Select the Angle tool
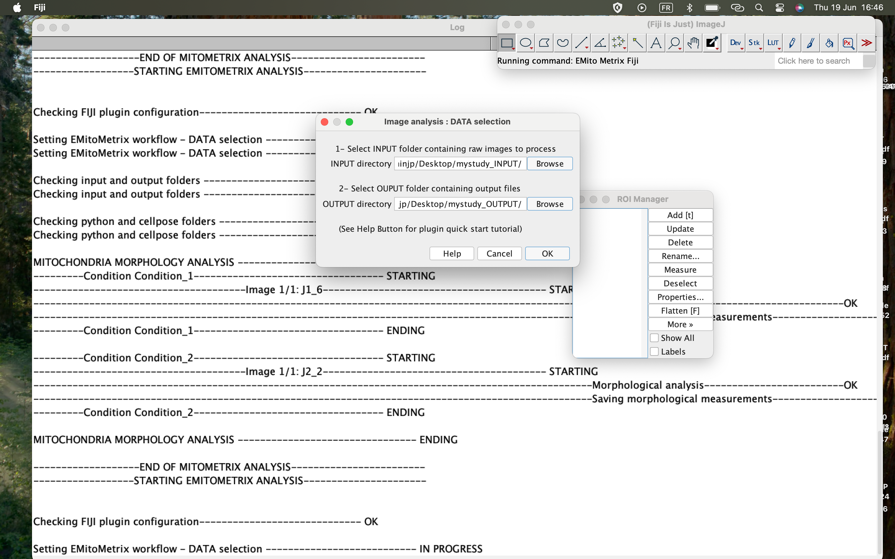The height and width of the screenshot is (559, 895). [600, 43]
